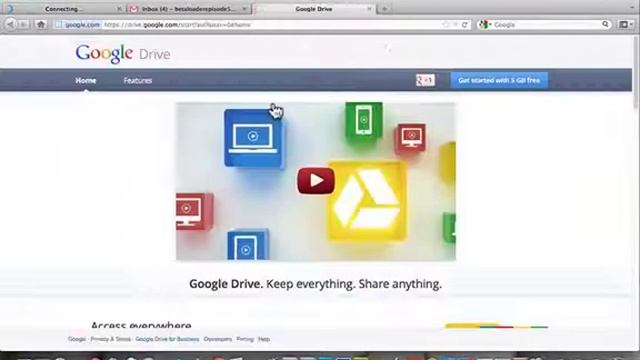
Task: Bookmark this page with the star icon
Action: pos(446,25)
